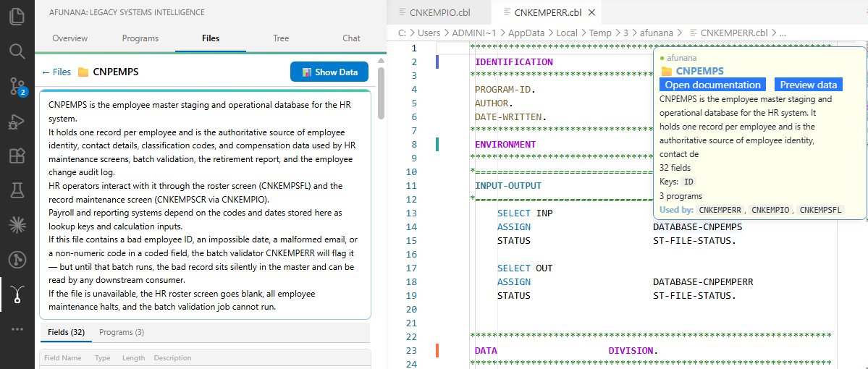Image resolution: width=868 pixels, height=369 pixels.
Task: Open the Run and Debug view
Action: [x=17, y=121]
